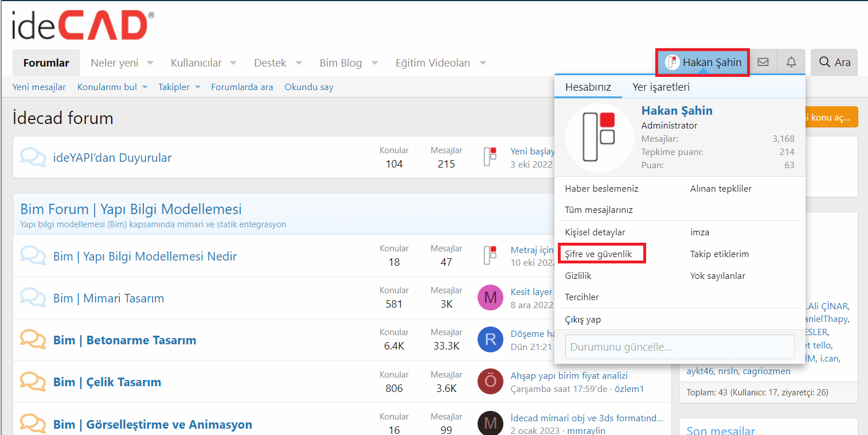This screenshot has height=435, width=868.
Task: Open Kişisel detaylar in account menu
Action: click(x=595, y=232)
